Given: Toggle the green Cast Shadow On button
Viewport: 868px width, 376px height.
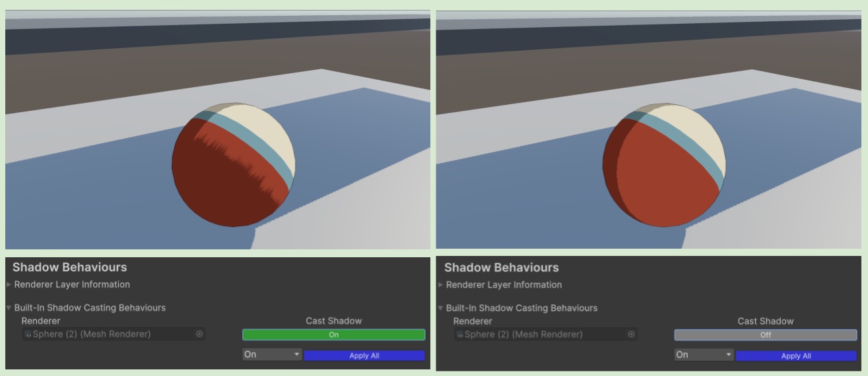Looking at the screenshot, I should tap(333, 334).
